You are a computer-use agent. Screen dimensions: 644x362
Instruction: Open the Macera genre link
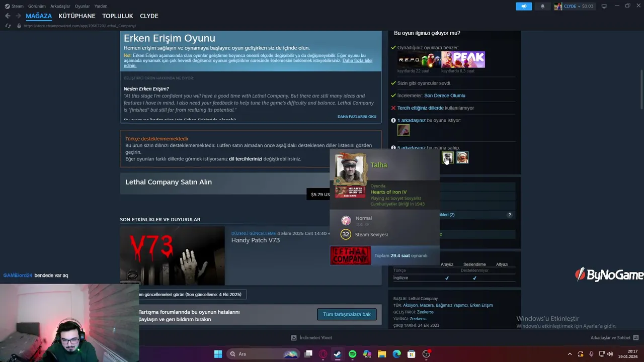coord(427,305)
